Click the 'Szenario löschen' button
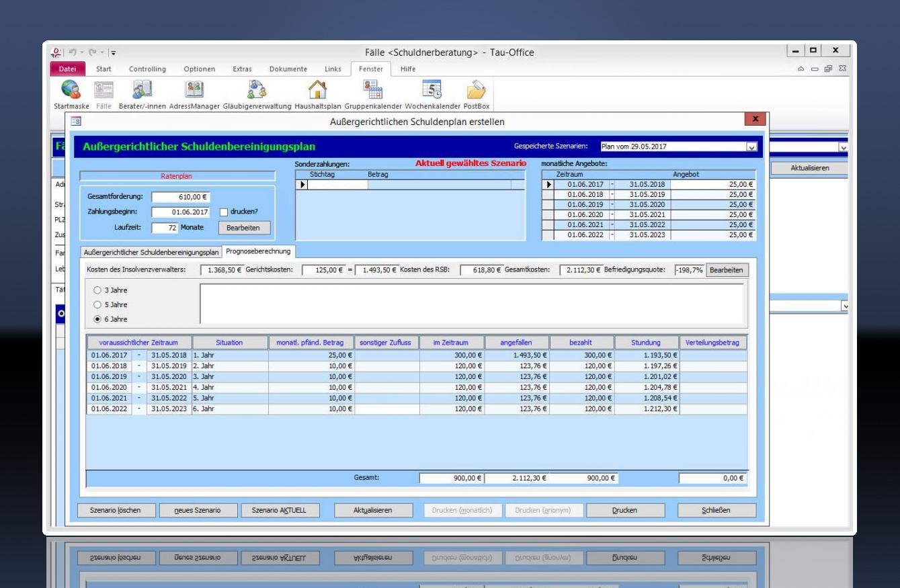 click(x=116, y=510)
